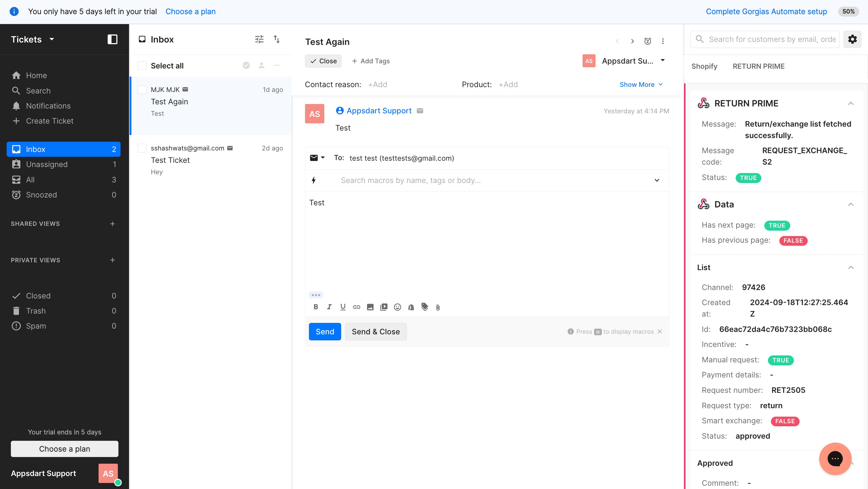This screenshot has height=489, width=868.
Task: Click the attachment paperclip icon
Action: coord(438,307)
